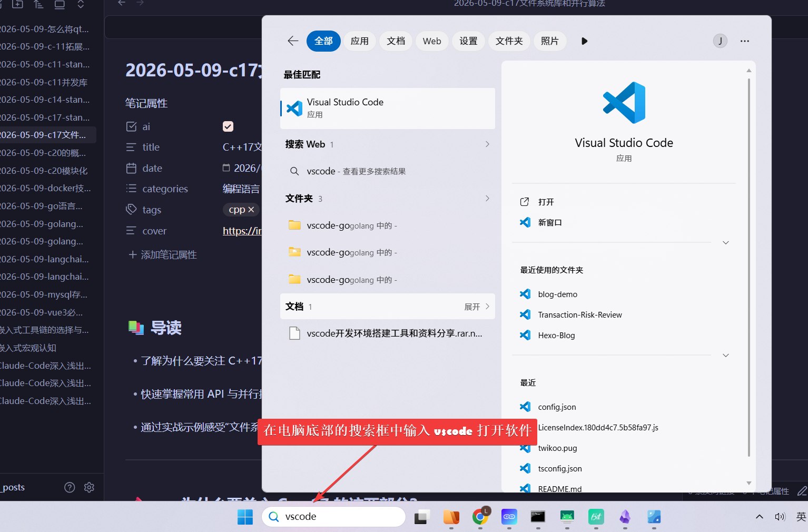Open the green Android icon app on taskbar

pos(567,517)
